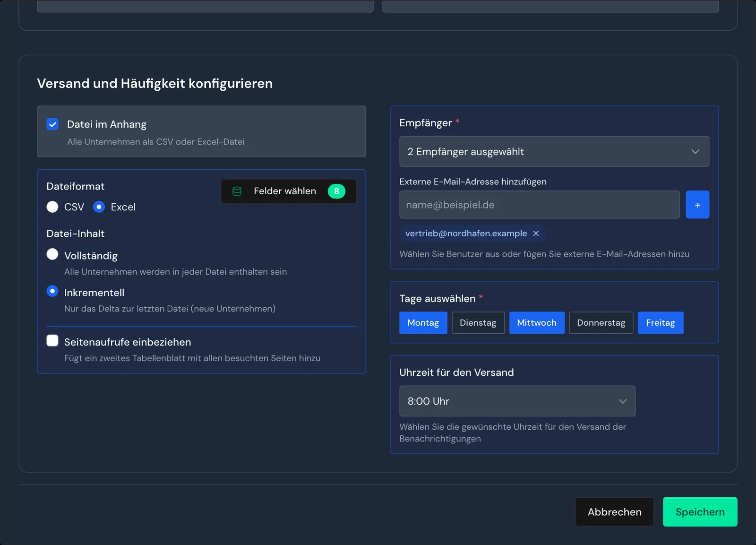756x545 pixels.
Task: Click the Speichern button
Action: coord(700,512)
